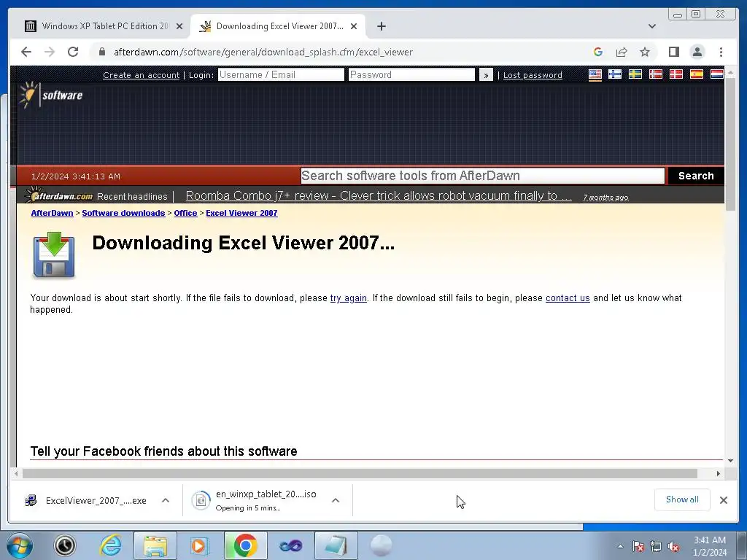This screenshot has height=560, width=747.
Task: Focus the Password field
Action: [411, 75]
